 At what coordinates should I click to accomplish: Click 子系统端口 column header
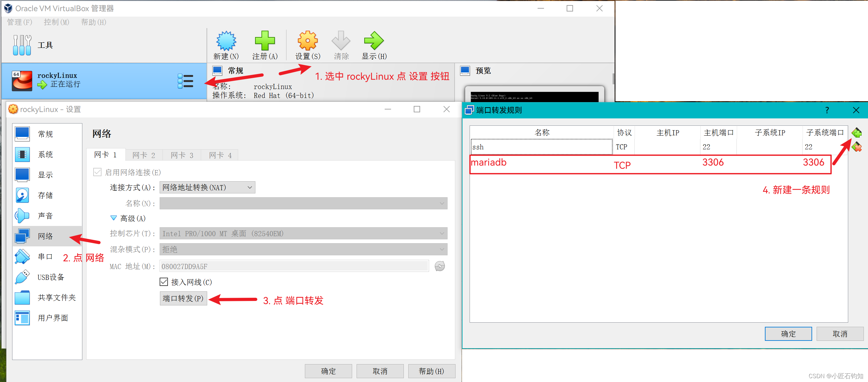coord(825,133)
